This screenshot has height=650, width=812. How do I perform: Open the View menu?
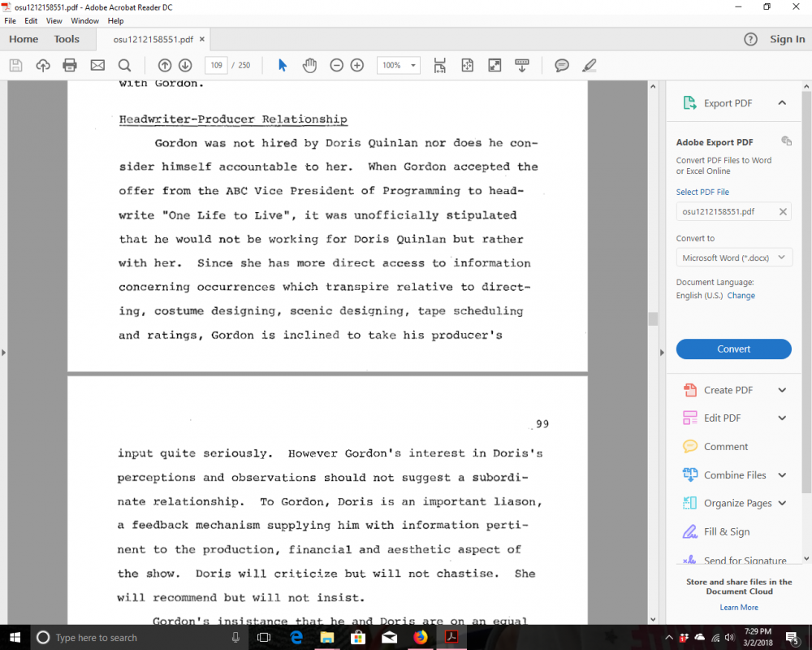pos(54,20)
